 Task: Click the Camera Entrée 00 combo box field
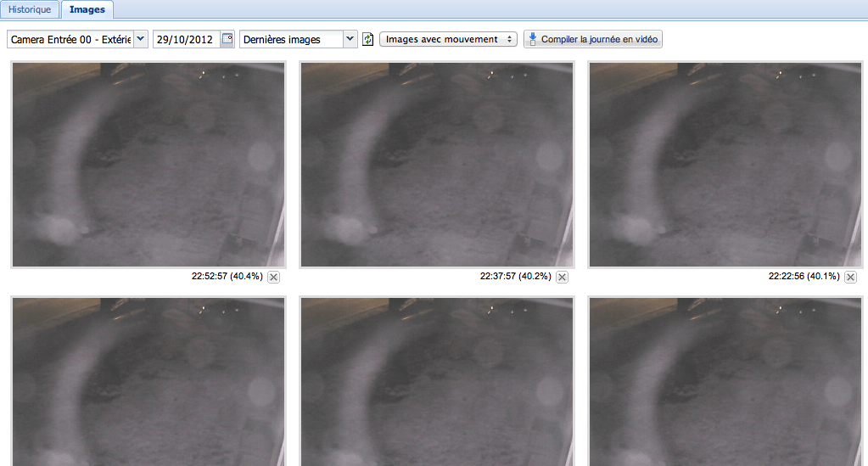[70, 39]
